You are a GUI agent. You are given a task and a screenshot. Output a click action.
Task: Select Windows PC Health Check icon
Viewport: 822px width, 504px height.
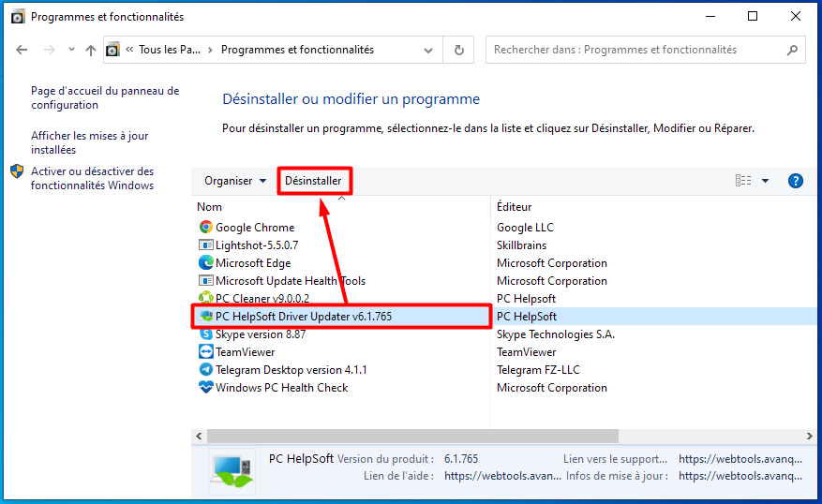pos(206,387)
